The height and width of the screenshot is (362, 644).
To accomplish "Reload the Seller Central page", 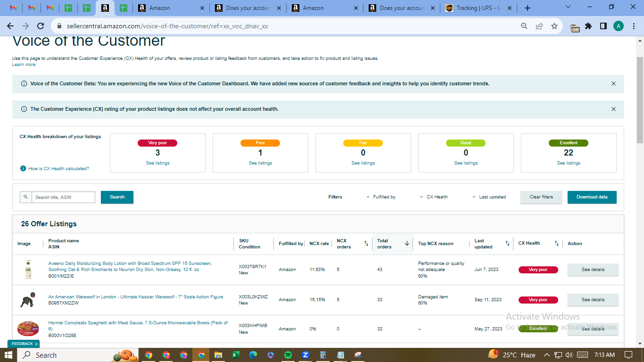I will (x=41, y=26).
